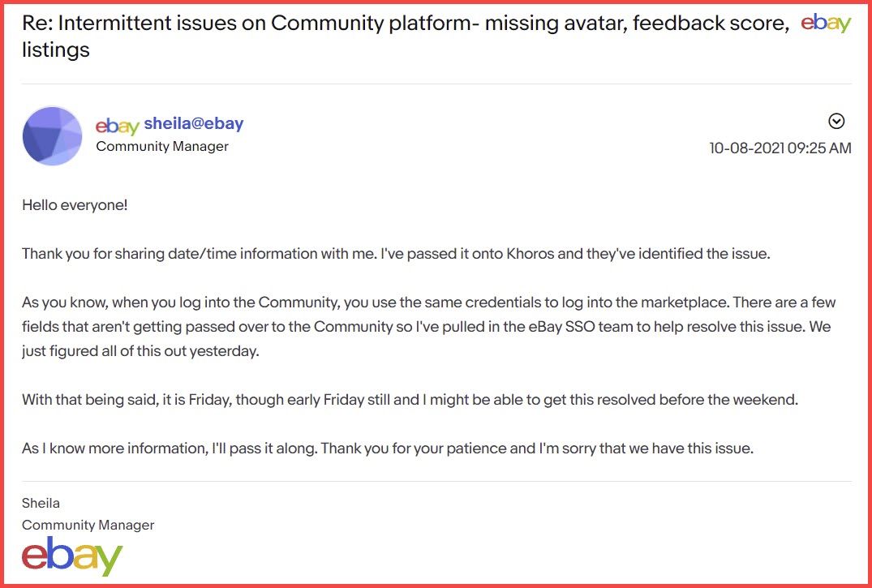
Task: Click 'just figured all of this out yesterday'
Action: tap(140, 351)
